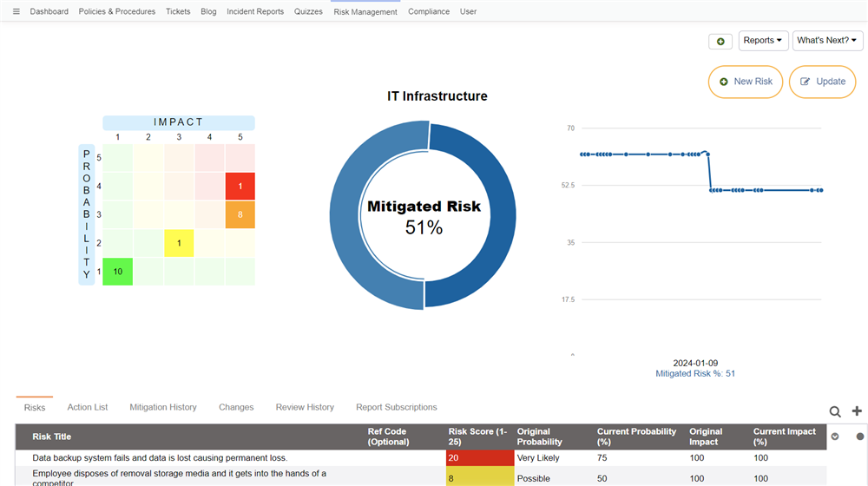Screen dimensions: 868x486
Task: Expand the chevron beside the table header
Action: pos(835,437)
